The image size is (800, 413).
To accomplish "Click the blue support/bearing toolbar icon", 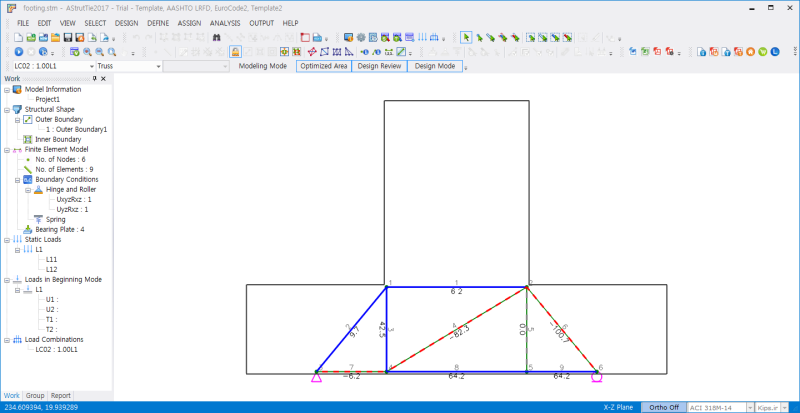I will pyautogui.click(x=434, y=37).
